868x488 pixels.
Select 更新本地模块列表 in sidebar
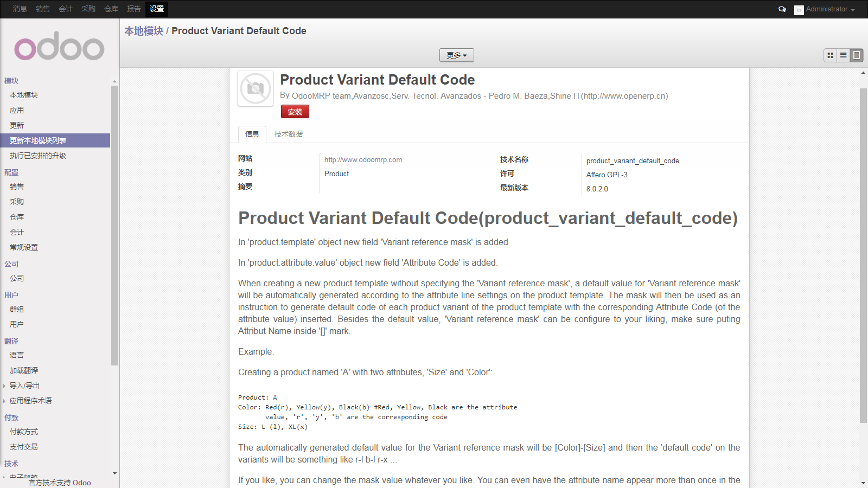tap(55, 140)
